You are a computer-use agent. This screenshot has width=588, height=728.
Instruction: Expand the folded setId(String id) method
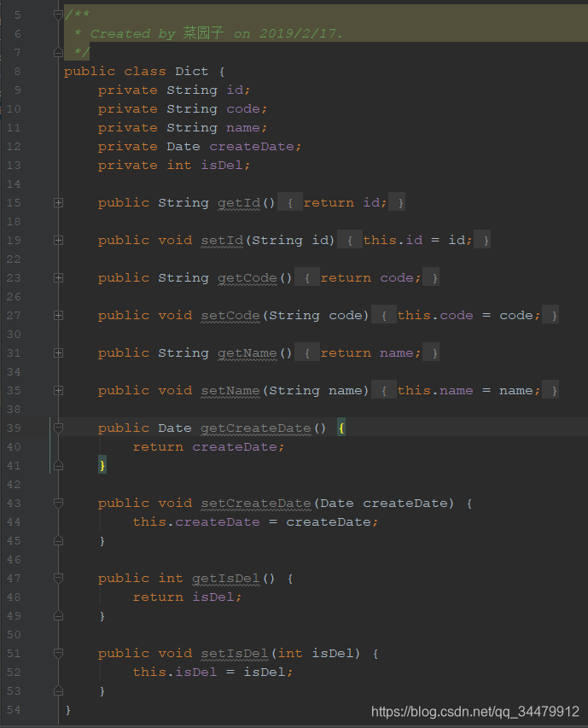click(x=59, y=241)
